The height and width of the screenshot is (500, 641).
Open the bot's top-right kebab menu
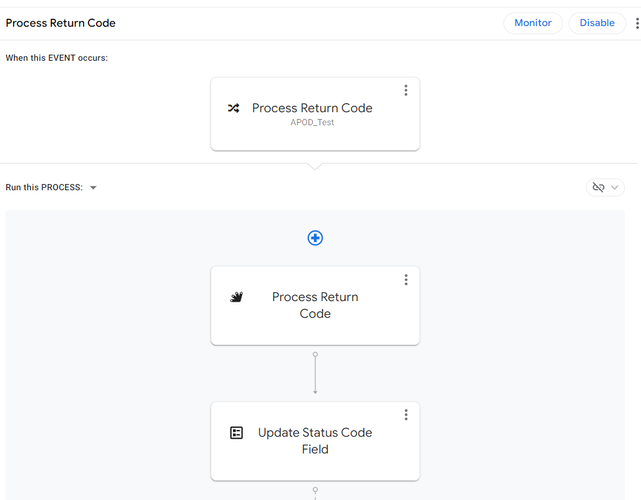[637, 23]
